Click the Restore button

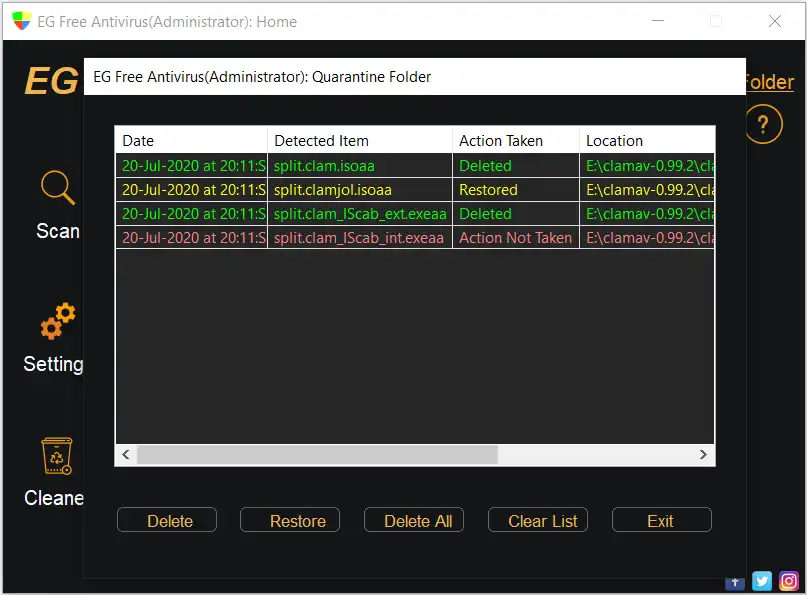(290, 520)
